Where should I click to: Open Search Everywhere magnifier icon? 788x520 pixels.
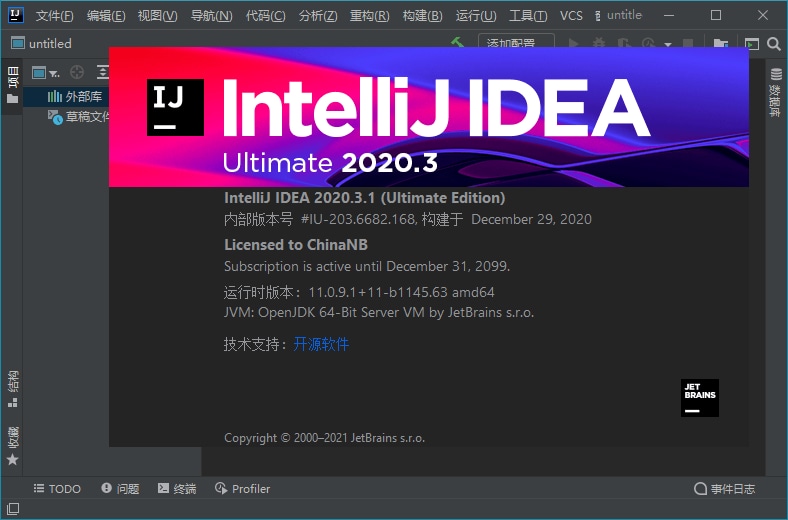tap(774, 44)
